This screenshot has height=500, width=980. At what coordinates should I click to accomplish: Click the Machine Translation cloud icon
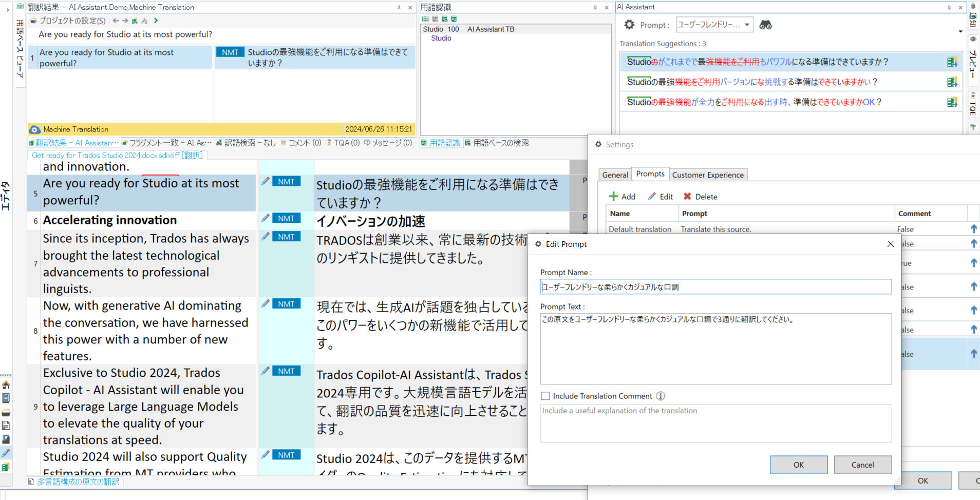pos(35,129)
